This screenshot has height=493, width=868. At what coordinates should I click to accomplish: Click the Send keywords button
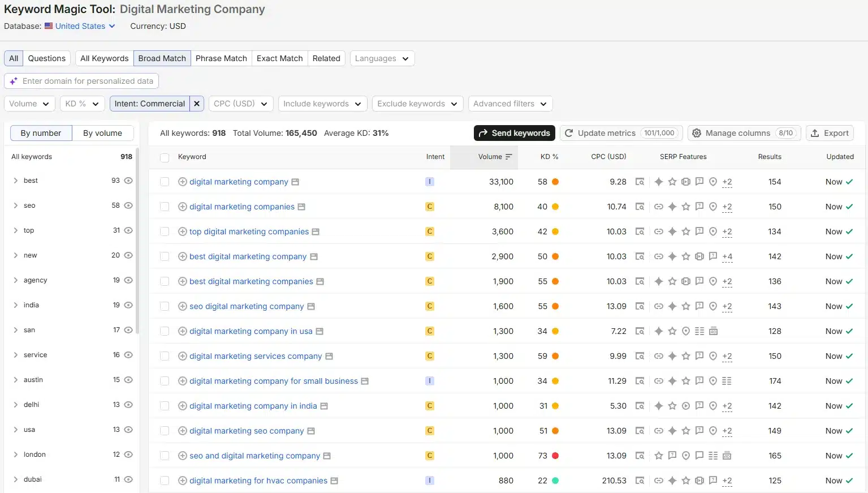tap(515, 133)
